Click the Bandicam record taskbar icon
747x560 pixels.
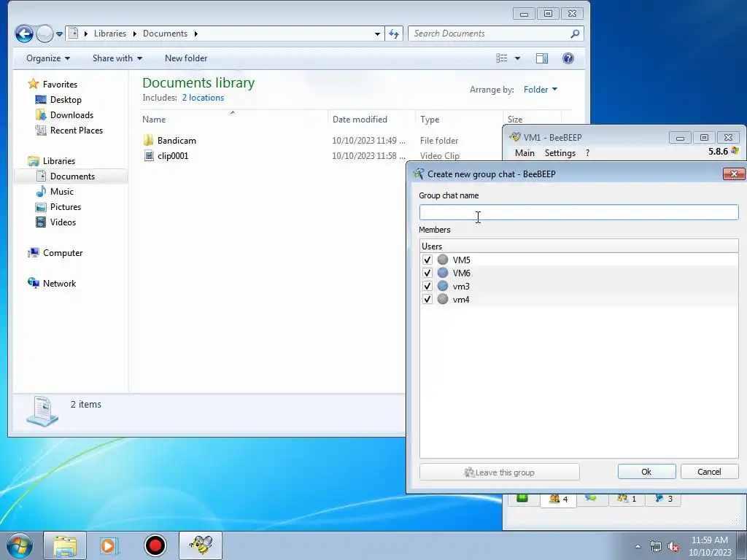[155, 545]
